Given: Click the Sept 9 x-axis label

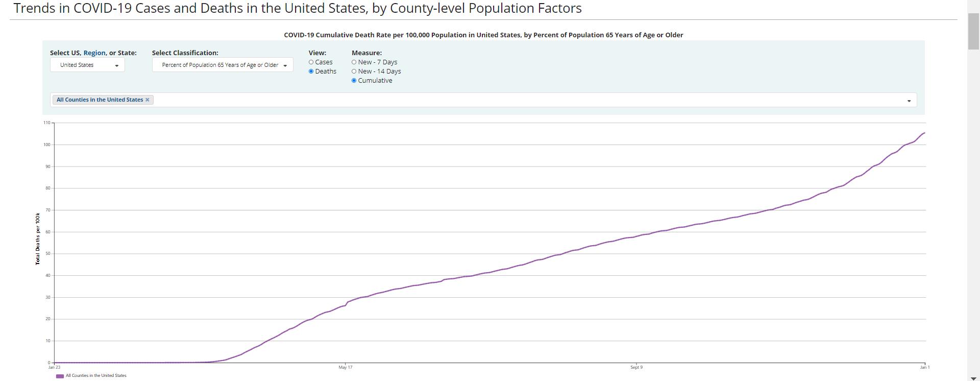Looking at the screenshot, I should coord(636,367).
